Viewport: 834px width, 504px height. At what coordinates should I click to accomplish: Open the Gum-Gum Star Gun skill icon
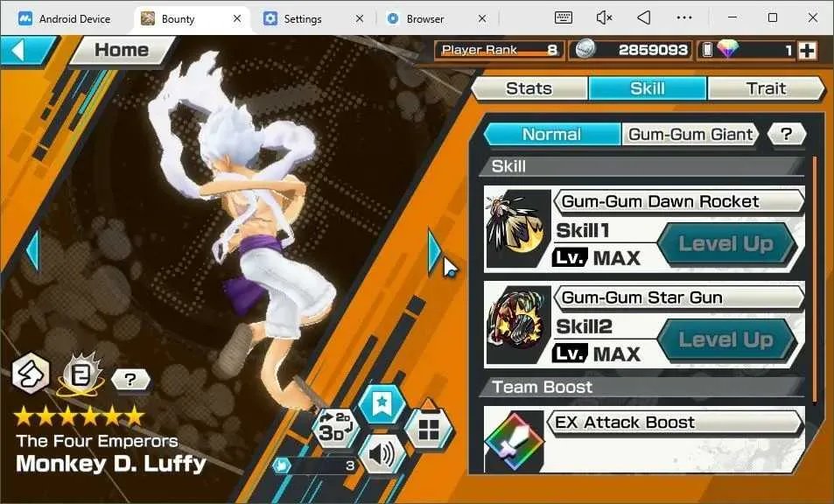coord(519,325)
